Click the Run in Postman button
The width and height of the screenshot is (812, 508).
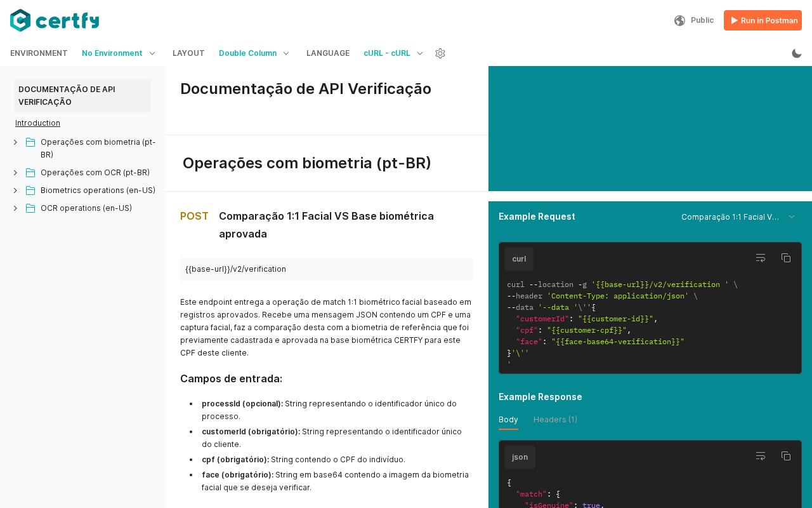point(763,20)
